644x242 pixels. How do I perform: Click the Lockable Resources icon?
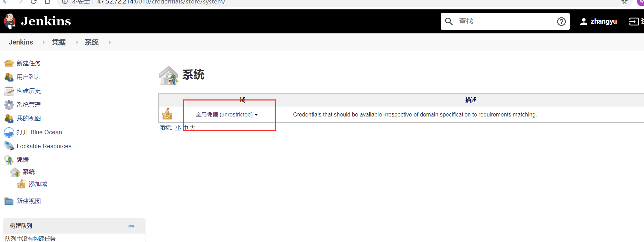(9, 146)
